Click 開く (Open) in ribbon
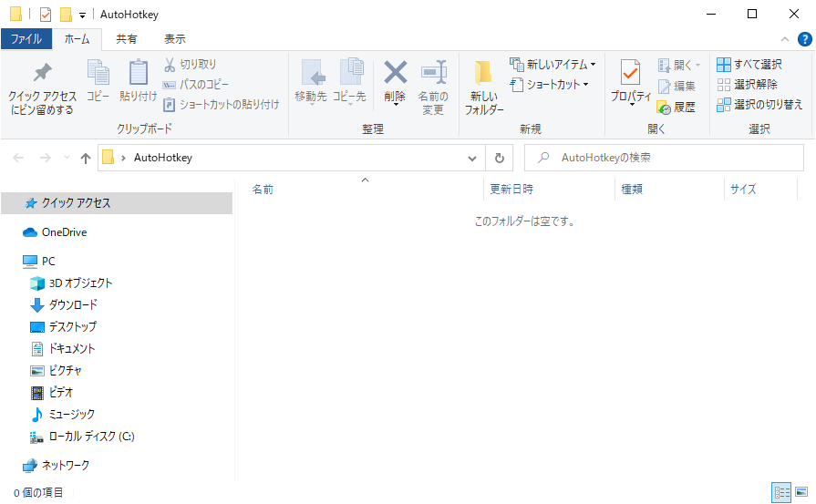816x504 pixels. click(x=679, y=65)
